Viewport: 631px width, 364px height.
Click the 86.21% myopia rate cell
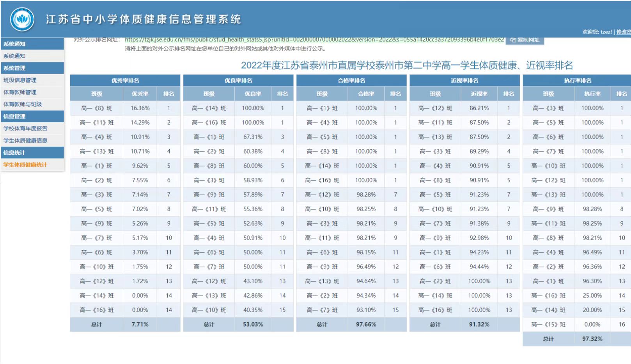(x=479, y=108)
